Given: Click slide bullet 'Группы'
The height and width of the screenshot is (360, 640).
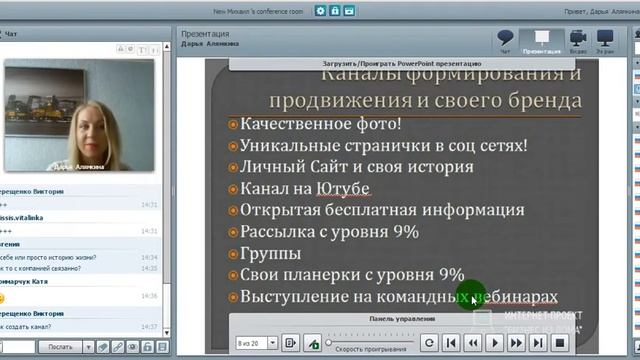Looking at the screenshot, I should (x=271, y=253).
